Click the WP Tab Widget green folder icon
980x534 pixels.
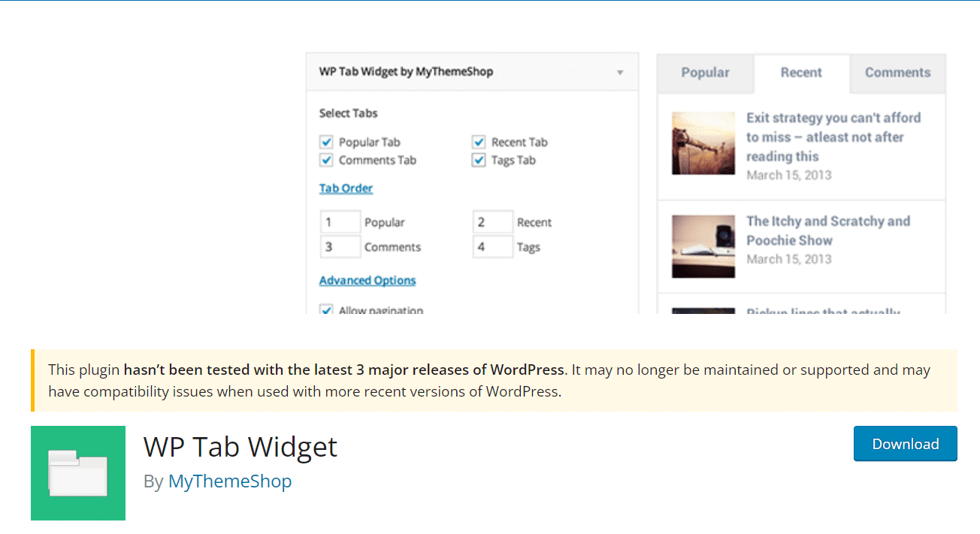[77, 472]
